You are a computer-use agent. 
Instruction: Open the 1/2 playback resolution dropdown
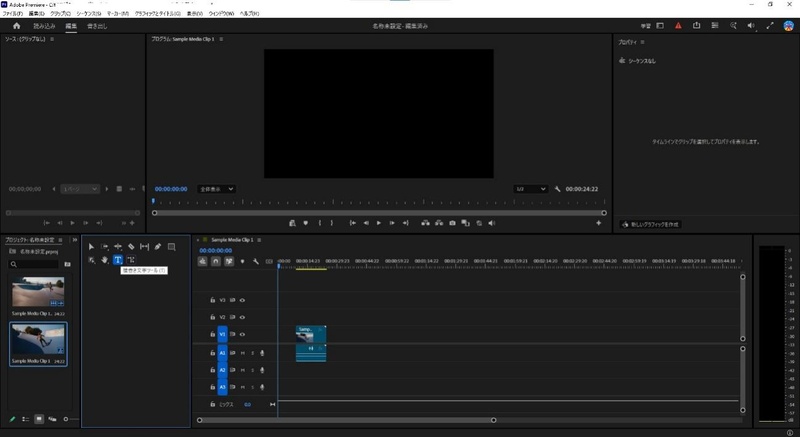[x=531, y=189]
